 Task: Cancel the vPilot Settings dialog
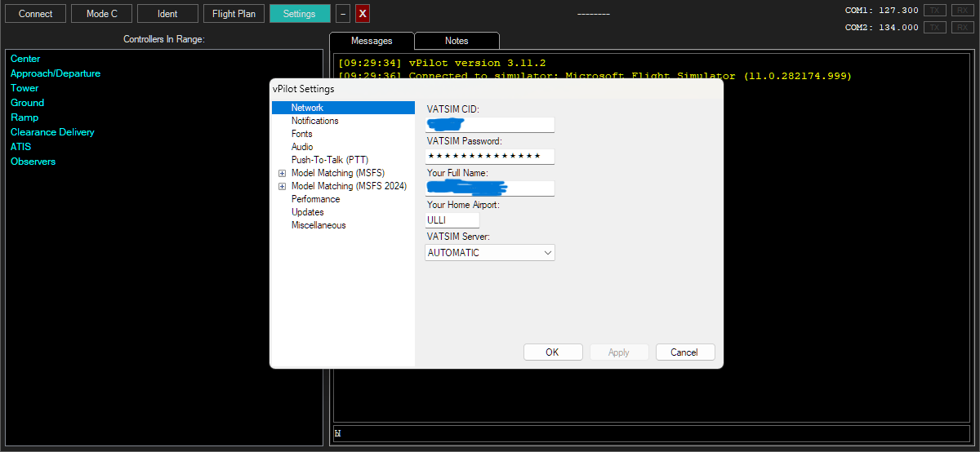[684, 352]
